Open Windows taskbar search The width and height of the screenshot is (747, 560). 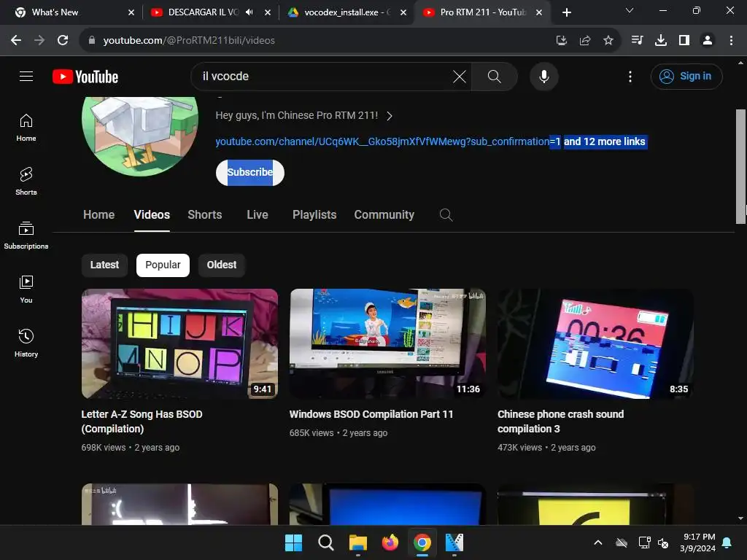click(x=326, y=542)
